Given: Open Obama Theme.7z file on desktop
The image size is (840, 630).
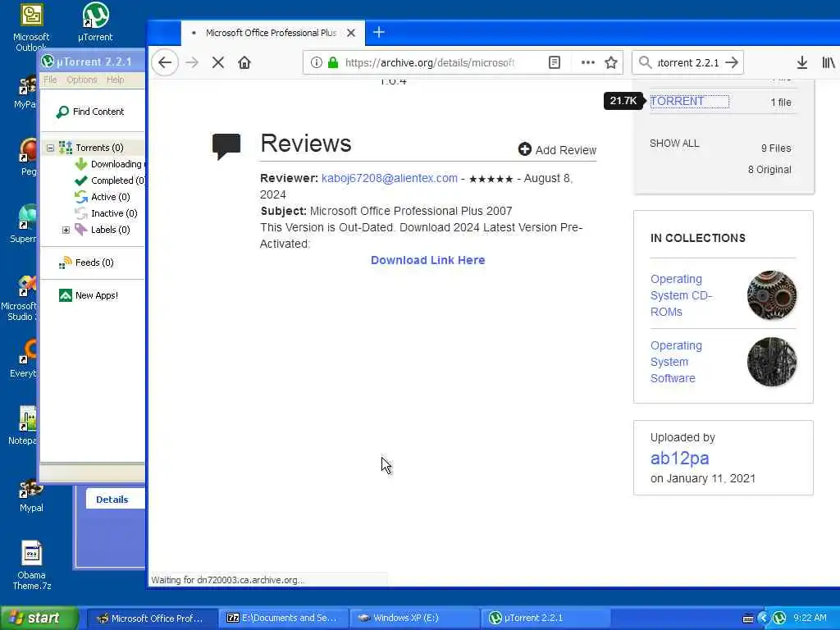Looking at the screenshot, I should [x=32, y=564].
